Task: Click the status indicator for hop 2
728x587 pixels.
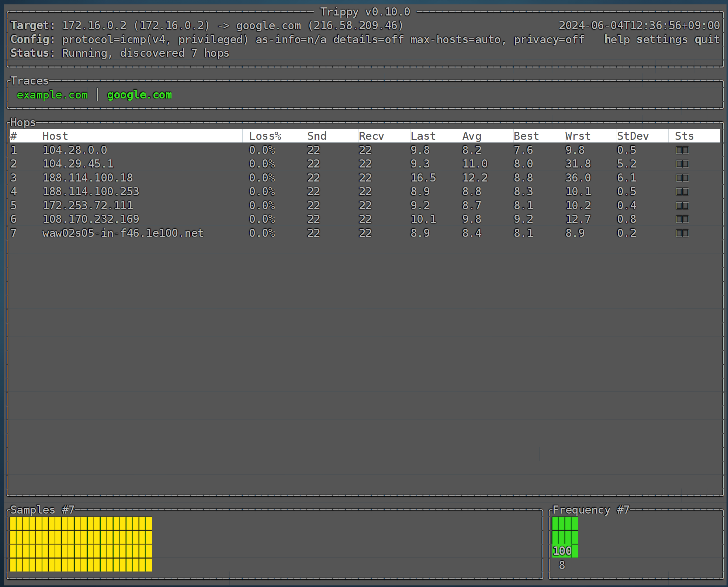Action: click(682, 164)
